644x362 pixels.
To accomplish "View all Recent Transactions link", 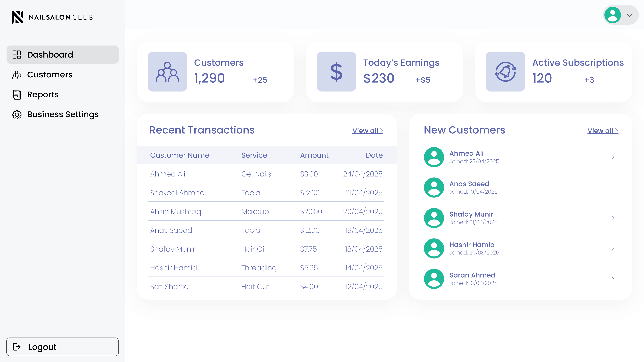I will [367, 131].
